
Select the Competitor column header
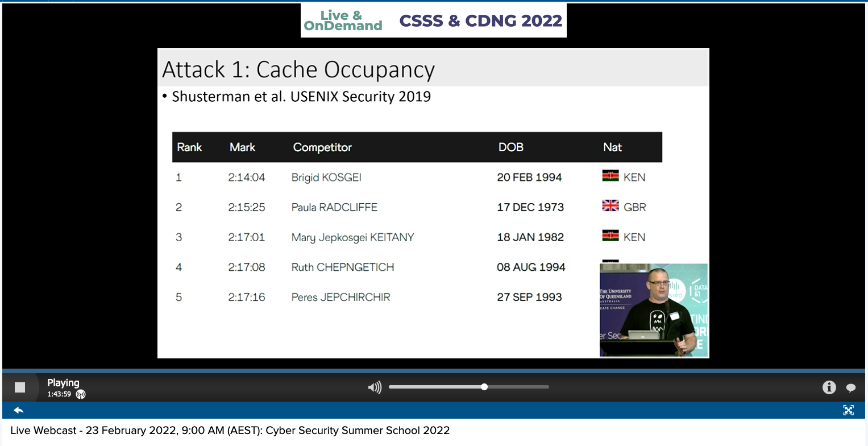pos(322,147)
